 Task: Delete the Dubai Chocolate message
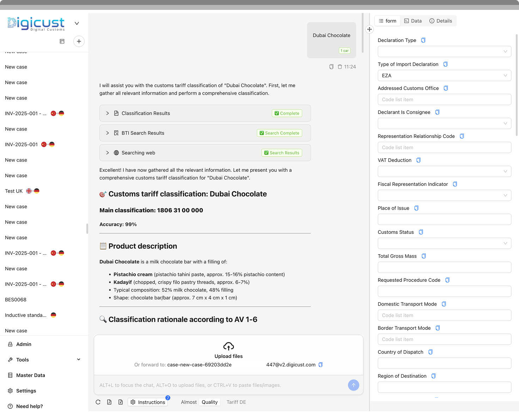point(340,67)
